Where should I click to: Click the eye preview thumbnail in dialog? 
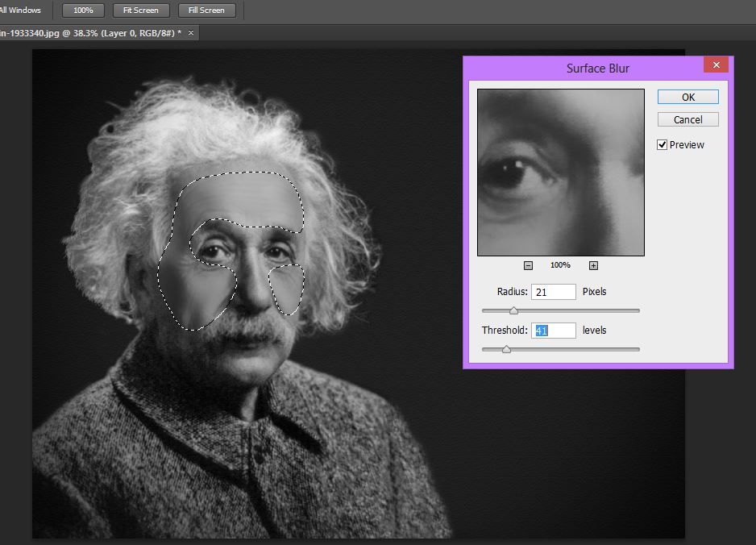[x=560, y=172]
